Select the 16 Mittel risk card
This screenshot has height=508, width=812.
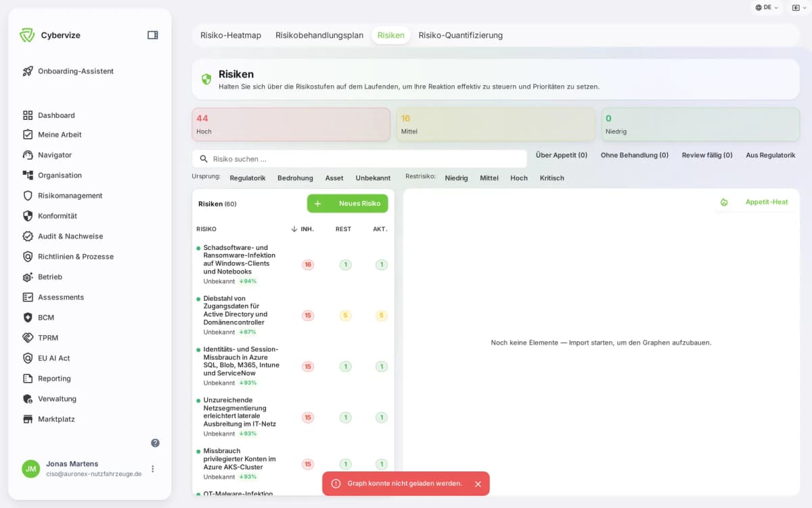point(495,125)
